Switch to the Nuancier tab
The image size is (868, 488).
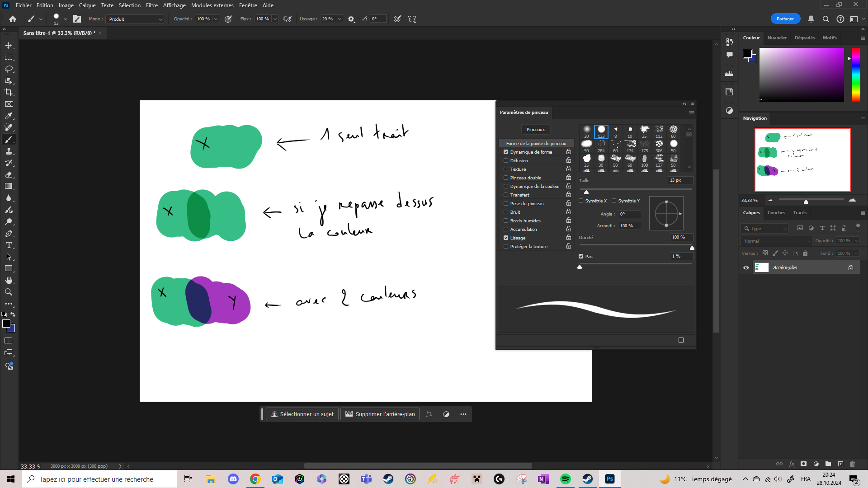point(777,38)
